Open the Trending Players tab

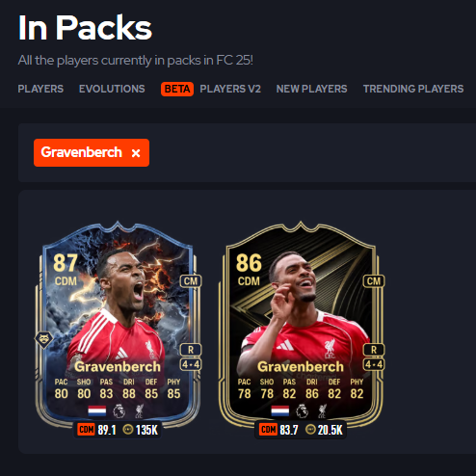point(413,89)
